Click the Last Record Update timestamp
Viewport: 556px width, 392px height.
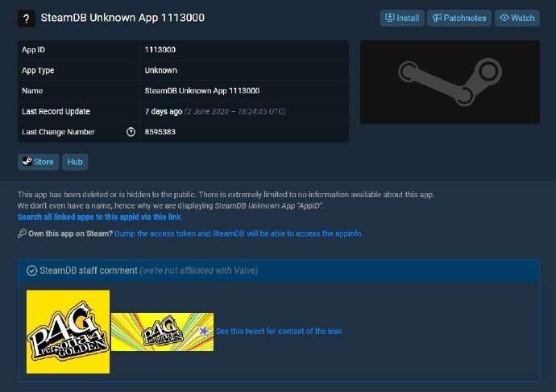pyautogui.click(x=215, y=112)
